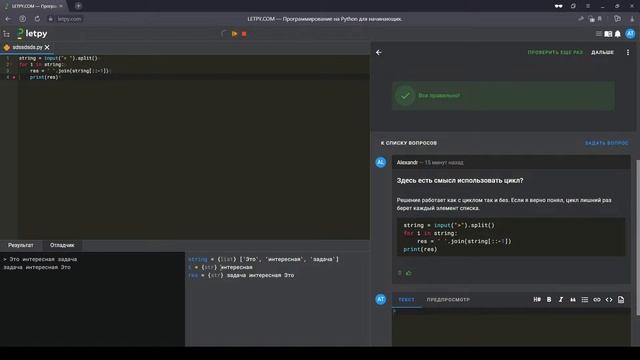Insert heading with the H toolbar icon

point(537,300)
